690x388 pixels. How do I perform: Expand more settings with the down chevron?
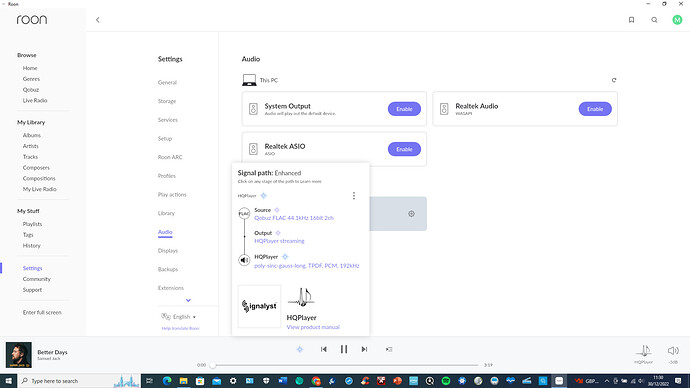(x=188, y=300)
